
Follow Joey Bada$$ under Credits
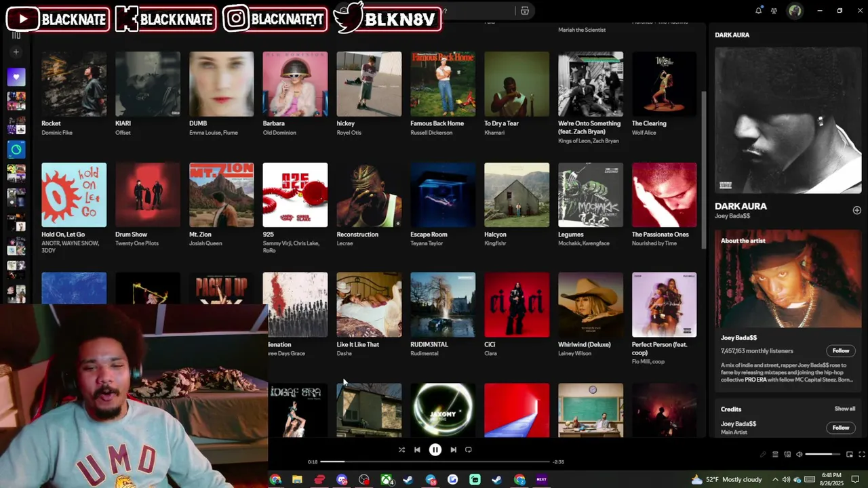(841, 428)
